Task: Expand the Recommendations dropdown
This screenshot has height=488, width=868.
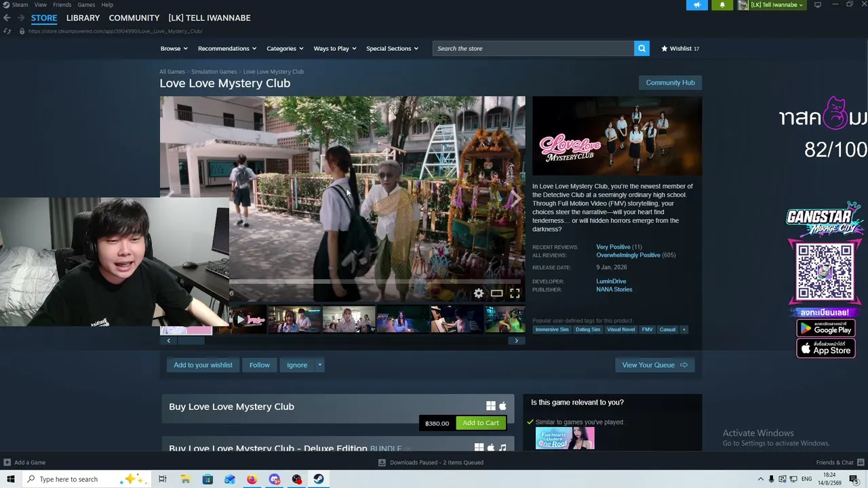Action: [227, 48]
